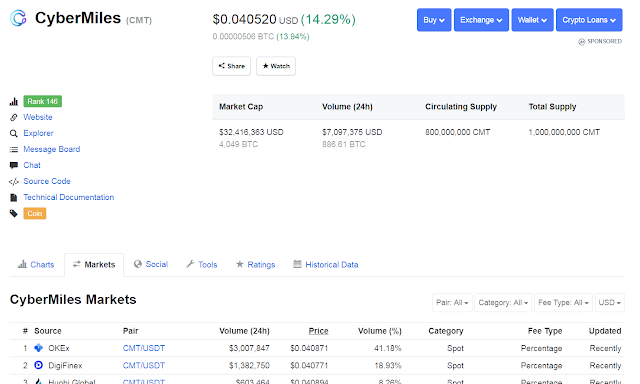Click the CyberMiles Markets heading
The height and width of the screenshot is (384, 640).
(73, 300)
